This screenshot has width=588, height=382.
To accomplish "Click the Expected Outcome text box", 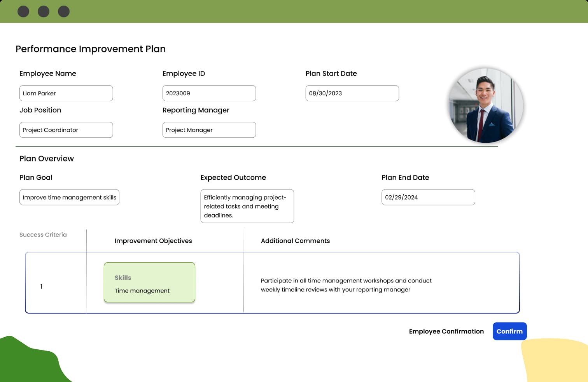I will [x=247, y=206].
